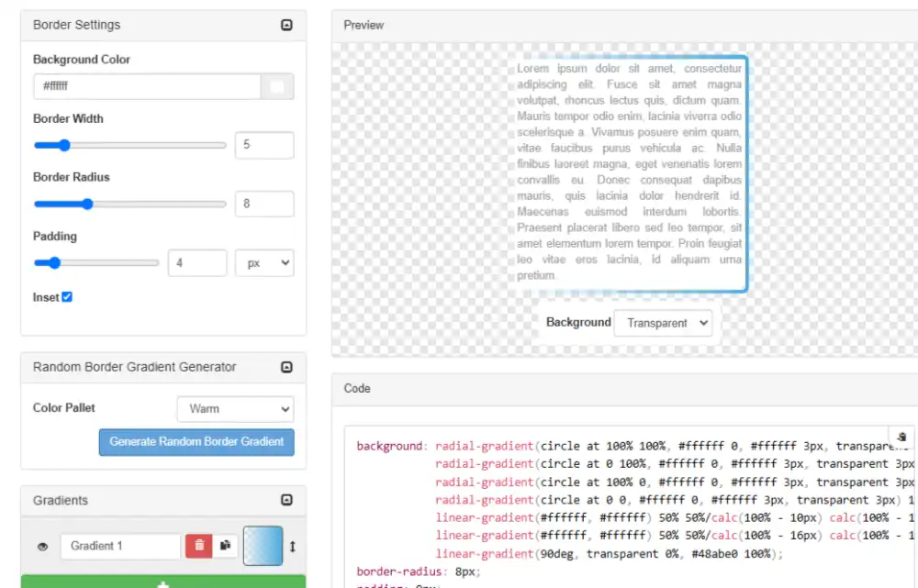The image size is (918, 588).
Task: Collapse the Gradients panel
Action: pos(286,500)
